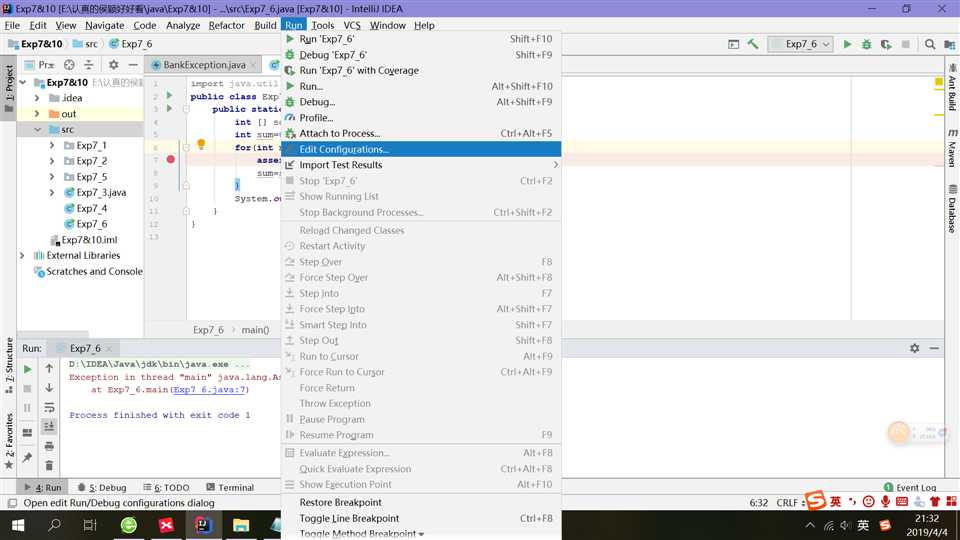Choose Attach to Process menu item
Viewport: 960px width, 540px height.
[421, 133]
